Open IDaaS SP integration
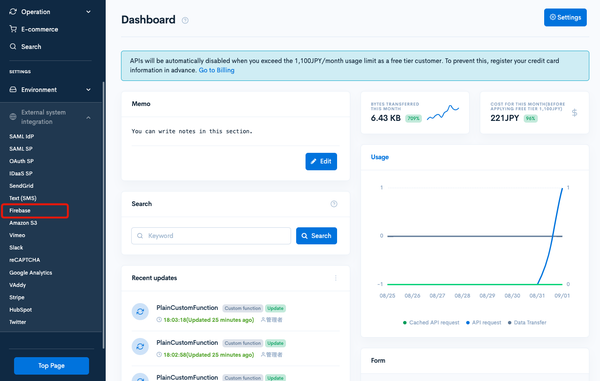 (21, 173)
